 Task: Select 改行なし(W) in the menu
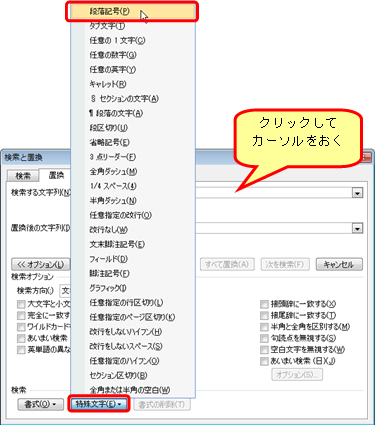pyautogui.click(x=132, y=230)
